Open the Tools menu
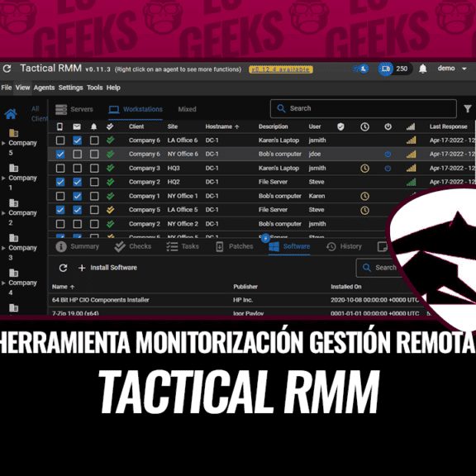 click(95, 88)
